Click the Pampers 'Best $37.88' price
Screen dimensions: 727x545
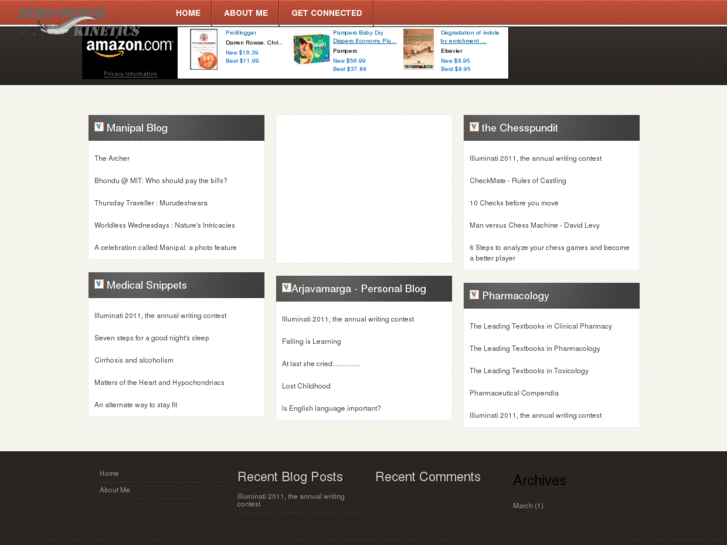click(x=350, y=69)
